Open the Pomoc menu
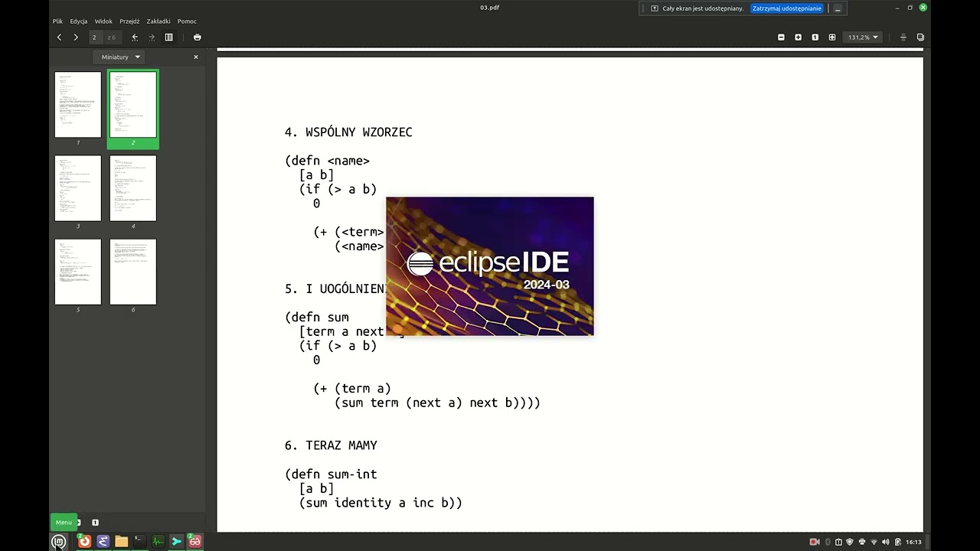This screenshot has height=551, width=980. 187,21
